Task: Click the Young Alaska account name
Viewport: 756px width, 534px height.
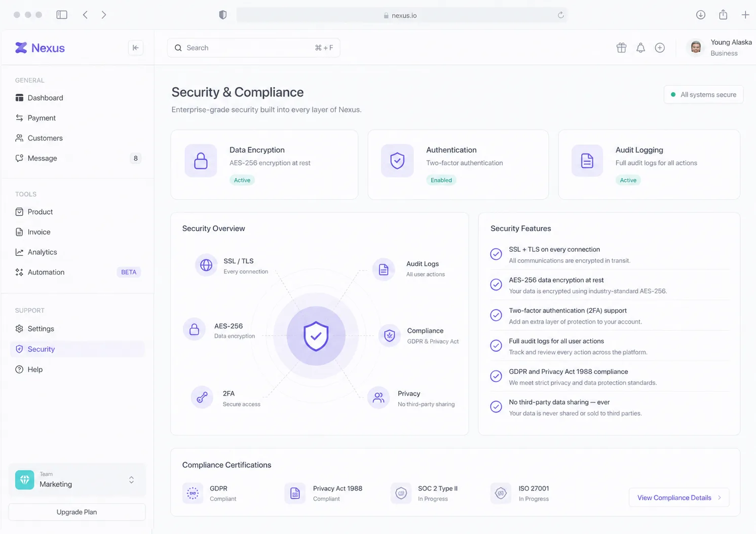Action: click(731, 42)
